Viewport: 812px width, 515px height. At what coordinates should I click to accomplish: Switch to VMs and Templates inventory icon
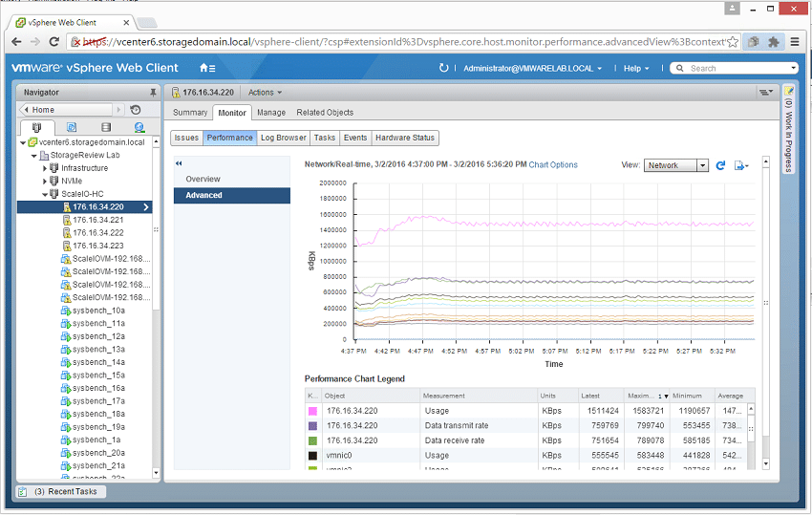click(72, 127)
